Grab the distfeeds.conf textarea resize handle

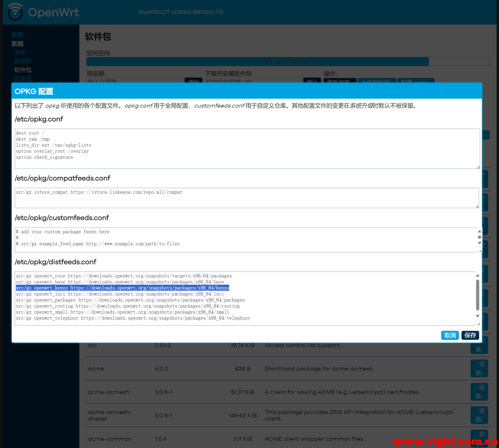point(479,324)
